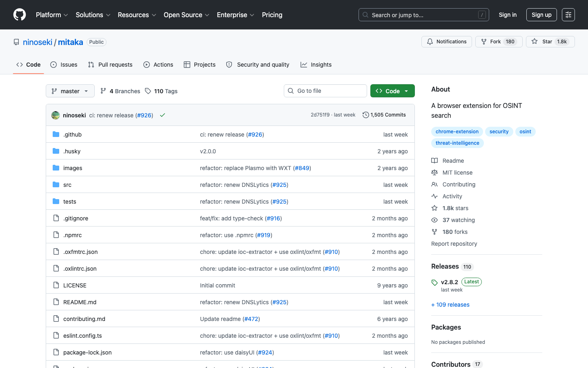Switch to the Pull requests tab
Viewport: 588px width, 368px height.
click(x=110, y=65)
